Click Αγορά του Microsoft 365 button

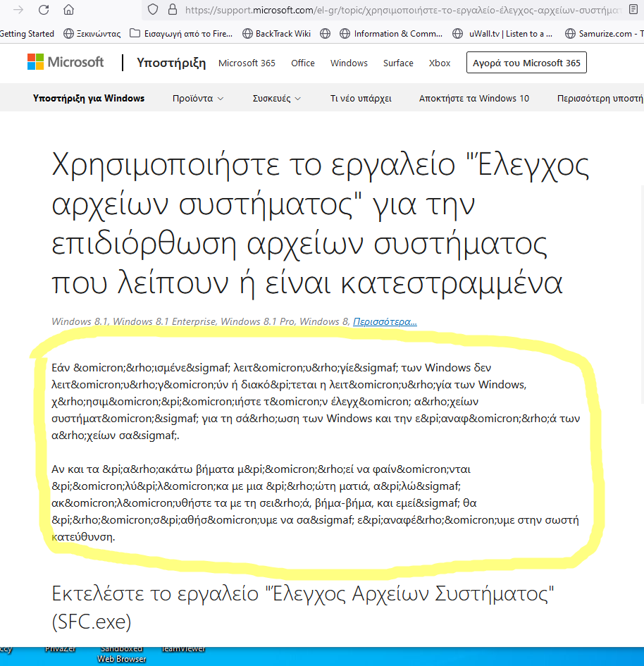(526, 63)
